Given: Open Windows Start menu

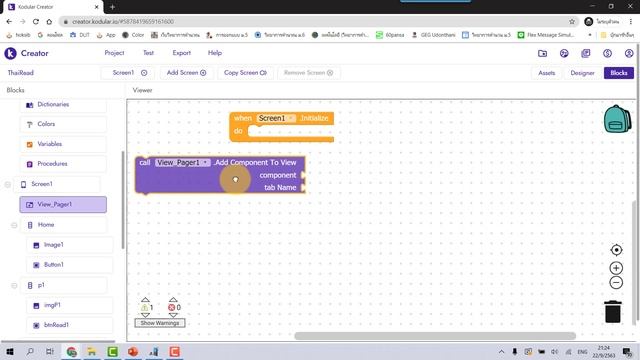Looking at the screenshot, I should click(x=10, y=351).
